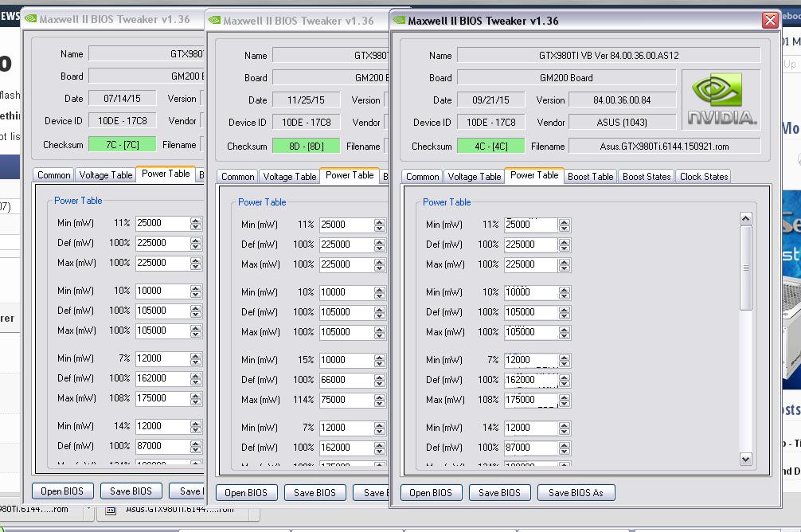Click the Version field 84.00.36.00.84
The image size is (801, 532).
click(x=622, y=100)
